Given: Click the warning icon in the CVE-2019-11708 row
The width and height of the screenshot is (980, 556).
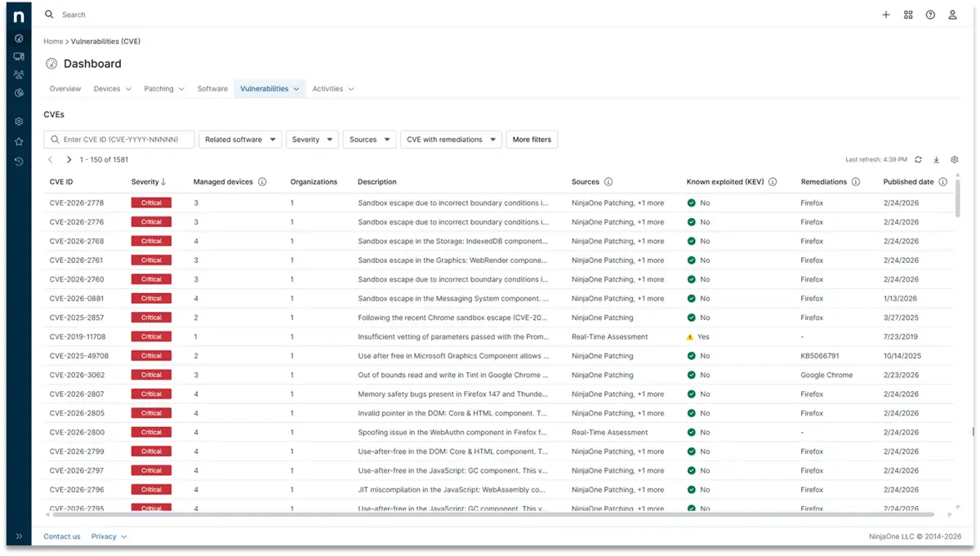Looking at the screenshot, I should coord(690,336).
